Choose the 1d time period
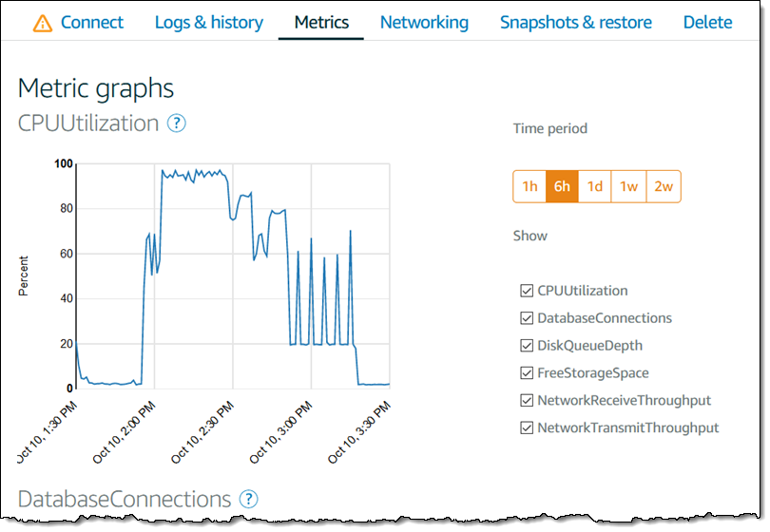Viewport: 770px width, 532px height. point(594,186)
